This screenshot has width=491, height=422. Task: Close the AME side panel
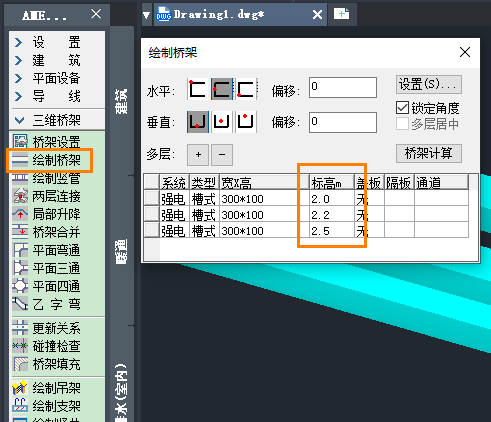96,14
